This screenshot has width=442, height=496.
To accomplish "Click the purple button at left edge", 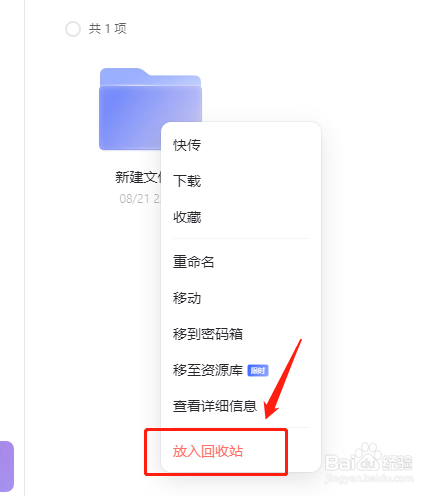I will (7, 466).
